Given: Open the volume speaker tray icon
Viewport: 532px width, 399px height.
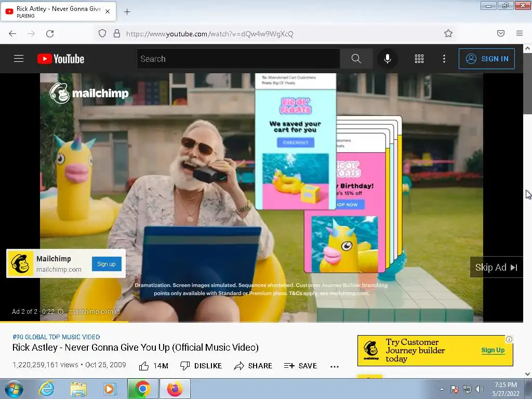Looking at the screenshot, I should [x=479, y=389].
